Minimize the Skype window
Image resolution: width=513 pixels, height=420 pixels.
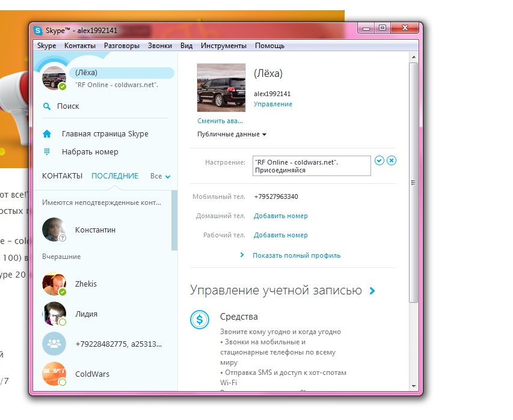[366, 28]
